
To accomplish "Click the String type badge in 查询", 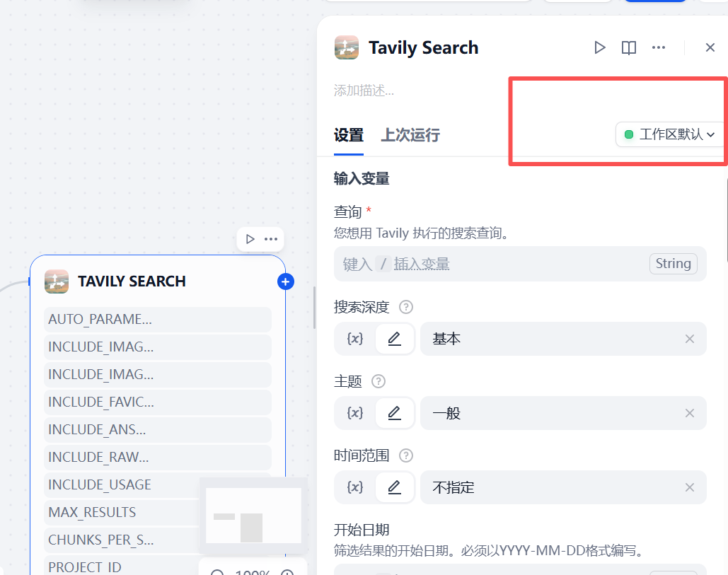I will (x=674, y=264).
